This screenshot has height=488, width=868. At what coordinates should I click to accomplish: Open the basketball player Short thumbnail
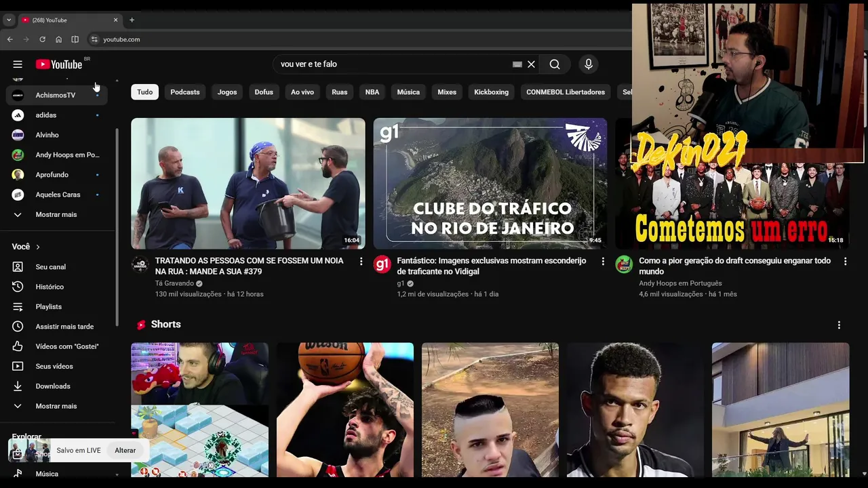tap(345, 410)
